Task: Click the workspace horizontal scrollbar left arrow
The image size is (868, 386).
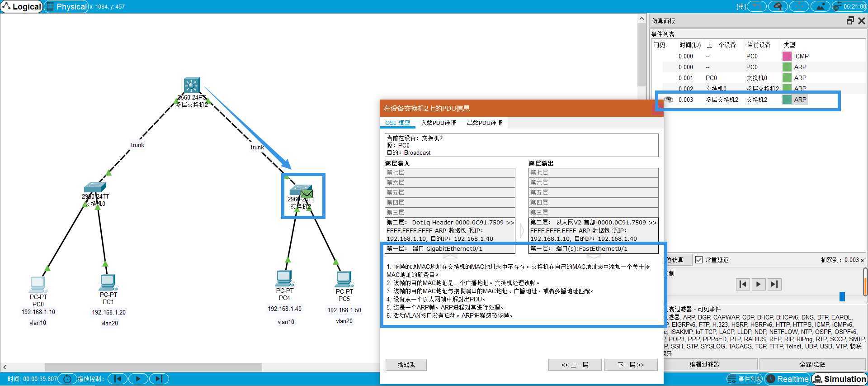Action: coord(5,367)
